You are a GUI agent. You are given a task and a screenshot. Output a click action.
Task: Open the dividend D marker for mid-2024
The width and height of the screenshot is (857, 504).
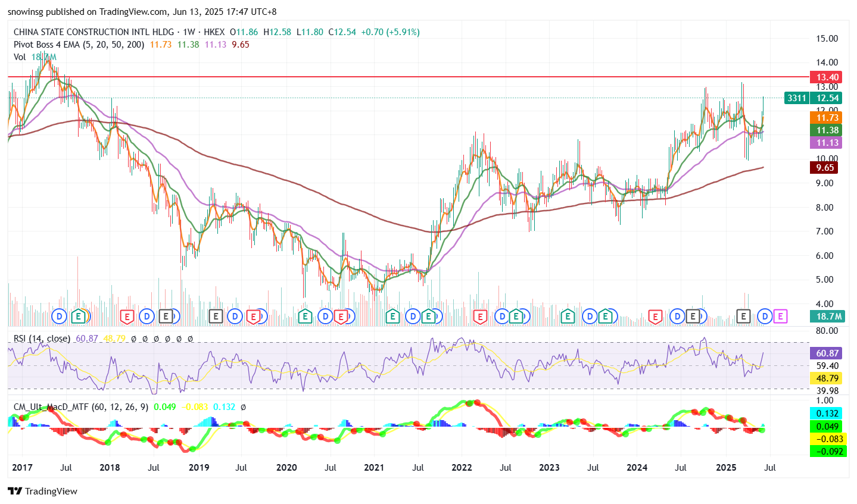pos(677,316)
